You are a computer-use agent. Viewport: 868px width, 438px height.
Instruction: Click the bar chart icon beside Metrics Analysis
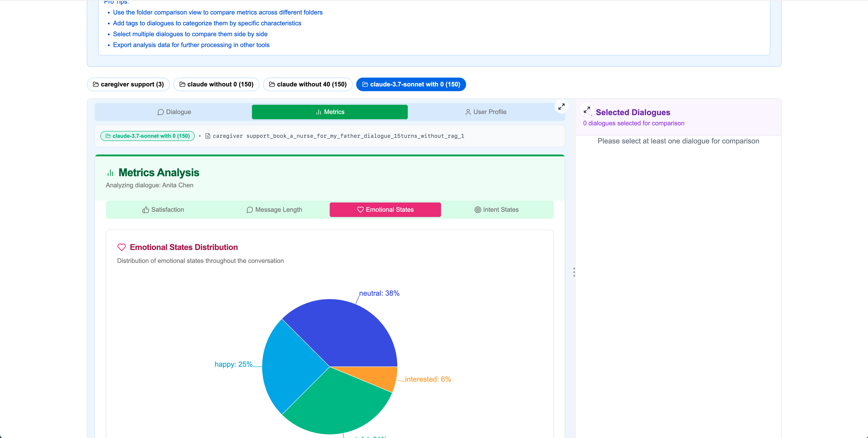click(110, 173)
